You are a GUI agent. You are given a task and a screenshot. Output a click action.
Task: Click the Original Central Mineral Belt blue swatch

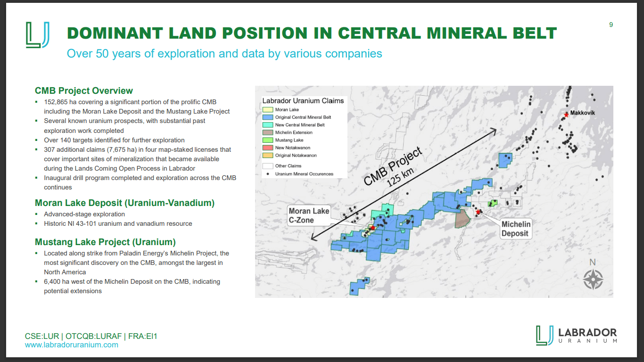coord(267,117)
